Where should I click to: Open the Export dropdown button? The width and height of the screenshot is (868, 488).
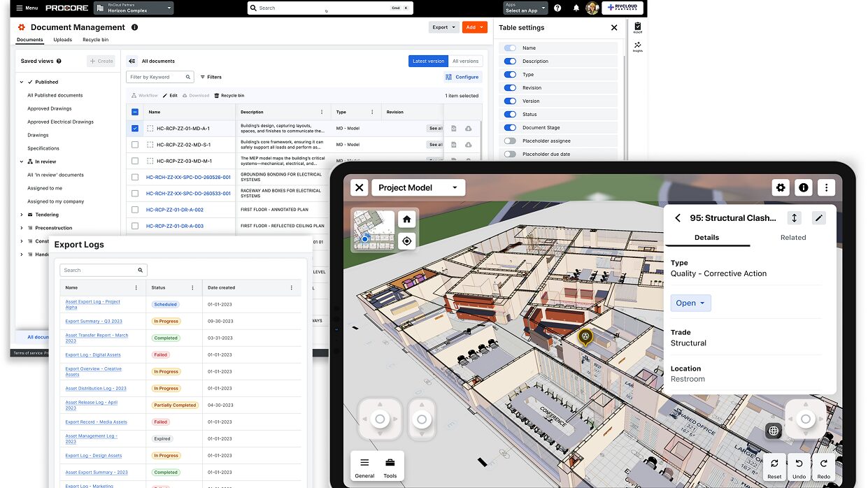pyautogui.click(x=443, y=27)
